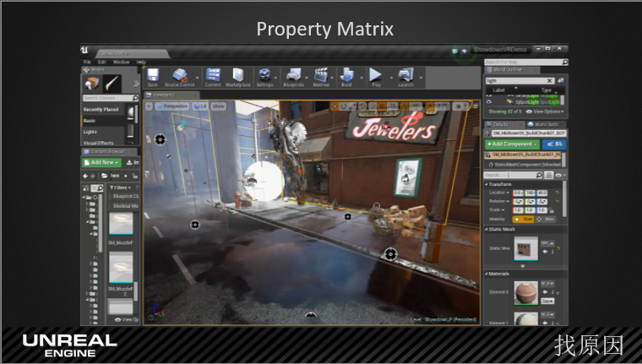Open the Help menu

[x=141, y=62]
